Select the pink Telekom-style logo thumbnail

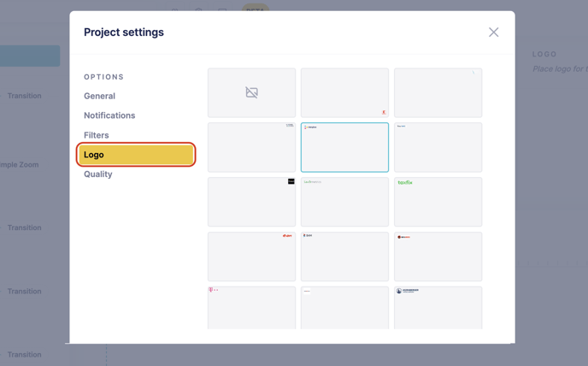[251, 307]
